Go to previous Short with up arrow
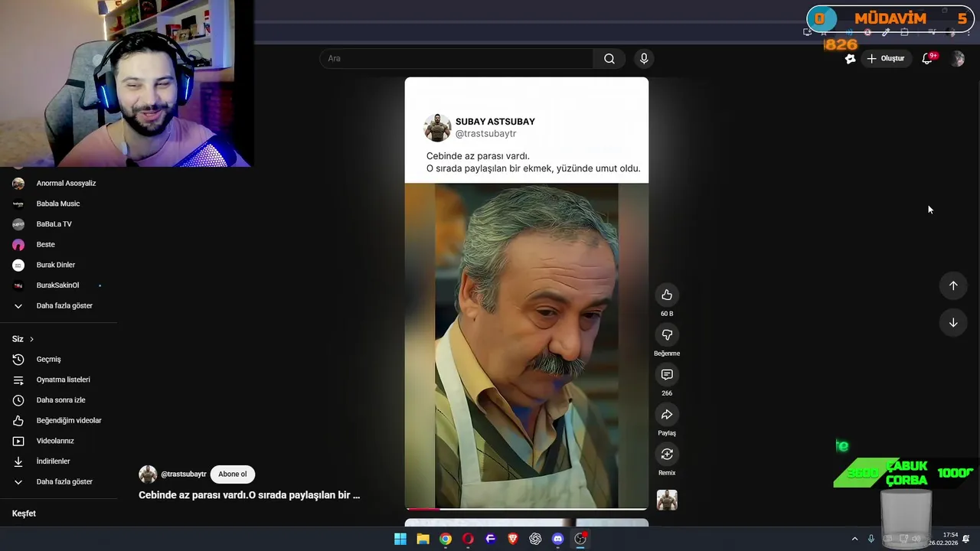 953,285
